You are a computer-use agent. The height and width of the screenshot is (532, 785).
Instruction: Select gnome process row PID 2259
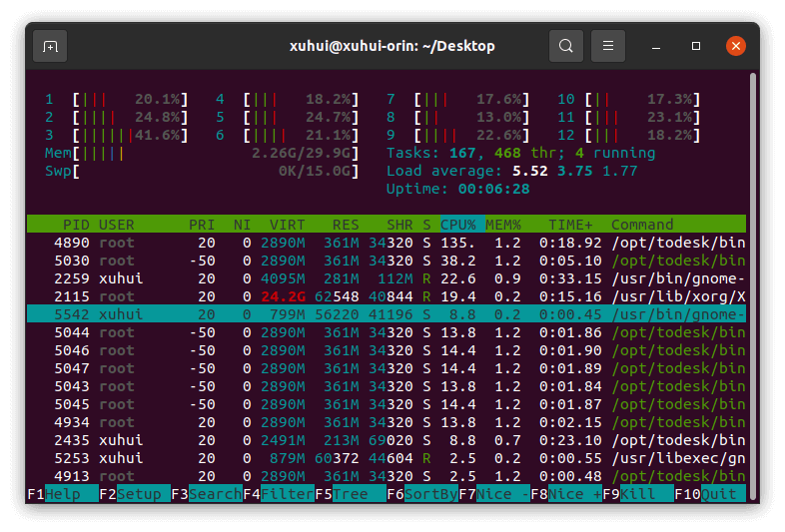(387, 278)
